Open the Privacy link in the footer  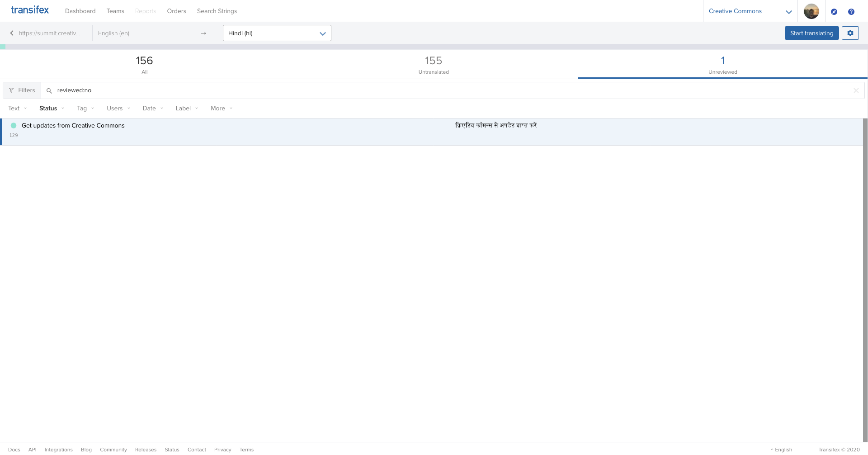coord(222,449)
